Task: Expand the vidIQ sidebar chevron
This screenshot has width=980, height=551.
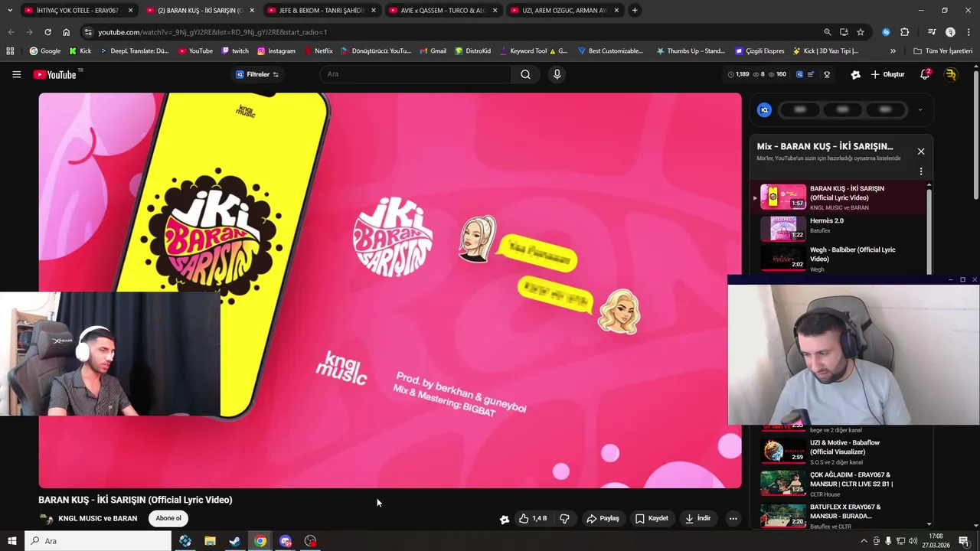Action: [x=920, y=109]
